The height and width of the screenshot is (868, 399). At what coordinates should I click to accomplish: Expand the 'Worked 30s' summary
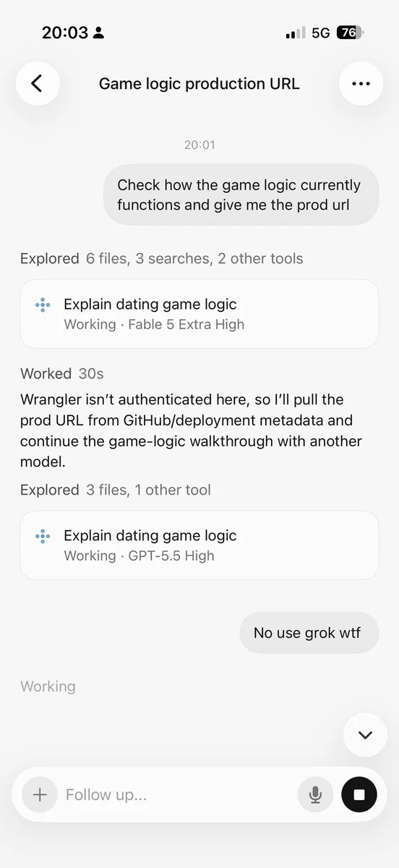coord(62,374)
